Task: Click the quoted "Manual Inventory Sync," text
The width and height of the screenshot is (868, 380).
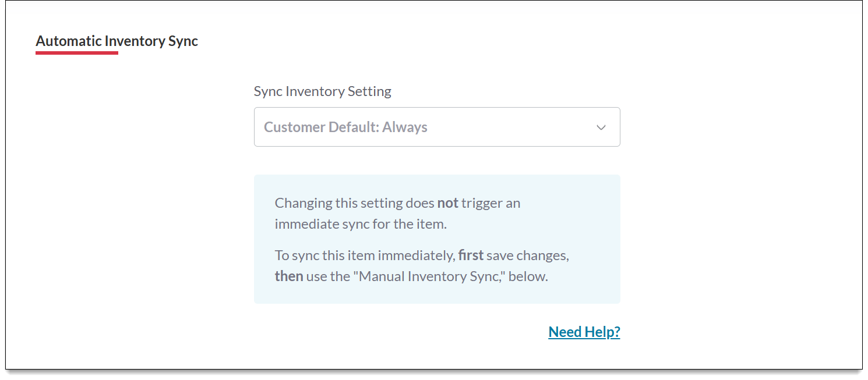Action: pos(432,276)
